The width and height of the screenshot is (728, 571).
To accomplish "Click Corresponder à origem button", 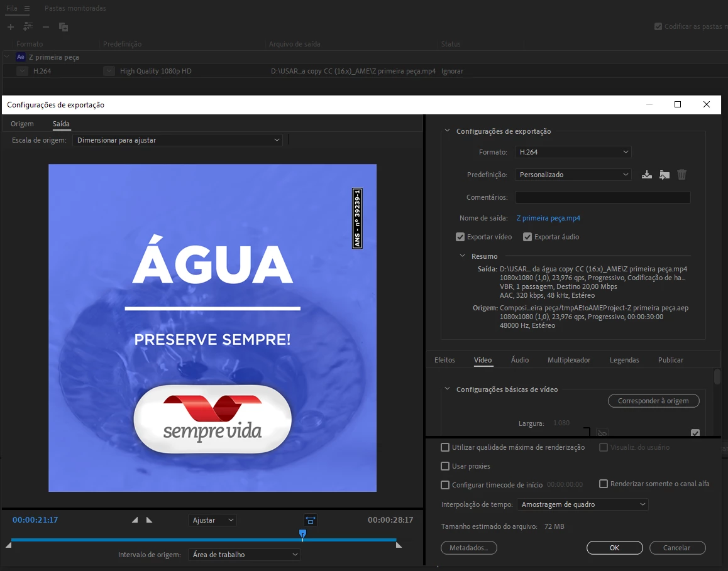I will tap(653, 401).
